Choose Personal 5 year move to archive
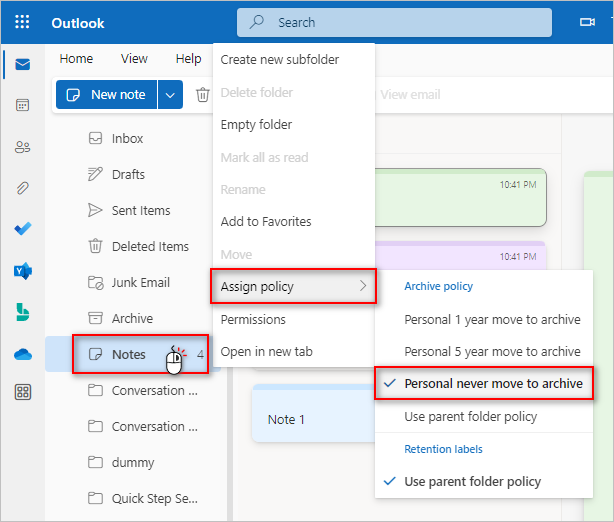 [484, 352]
